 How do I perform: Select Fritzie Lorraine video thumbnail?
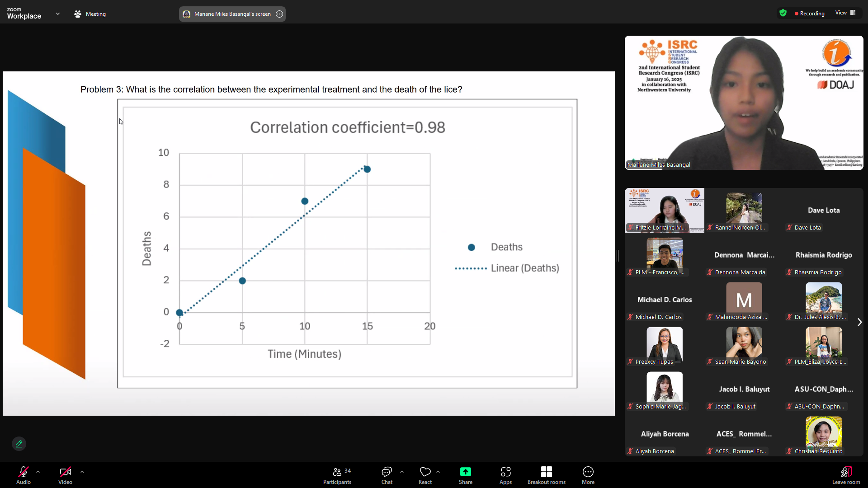[x=664, y=210]
